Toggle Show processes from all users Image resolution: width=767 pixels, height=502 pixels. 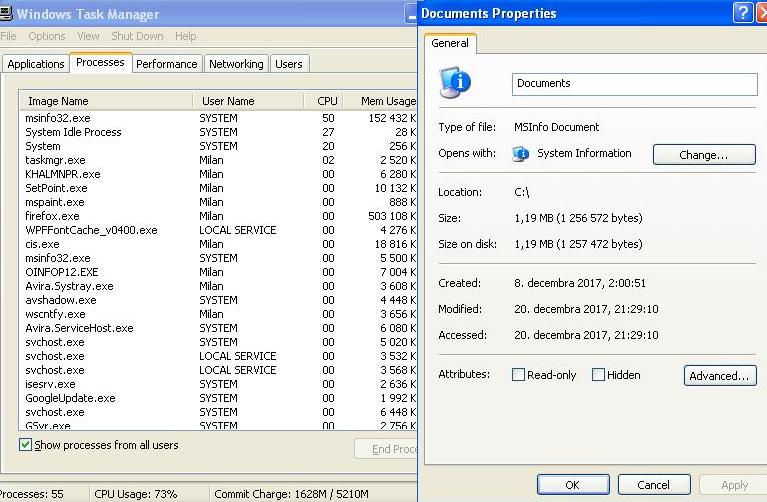pyautogui.click(x=26, y=444)
